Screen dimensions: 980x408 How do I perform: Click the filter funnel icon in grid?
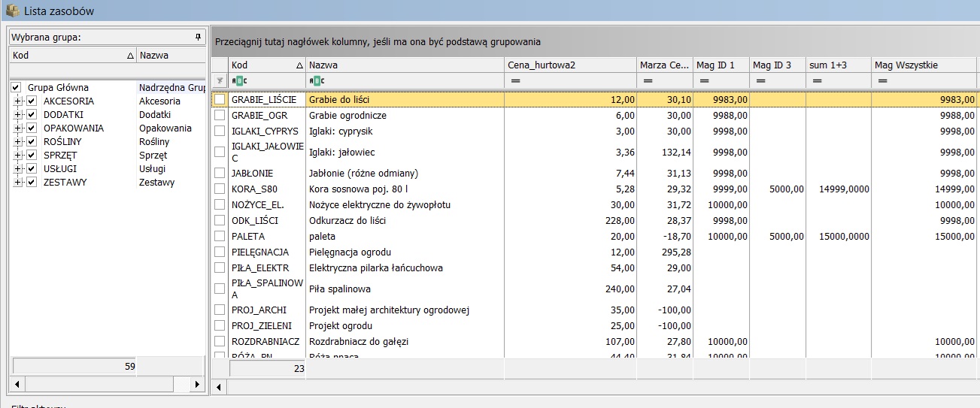coord(220,80)
